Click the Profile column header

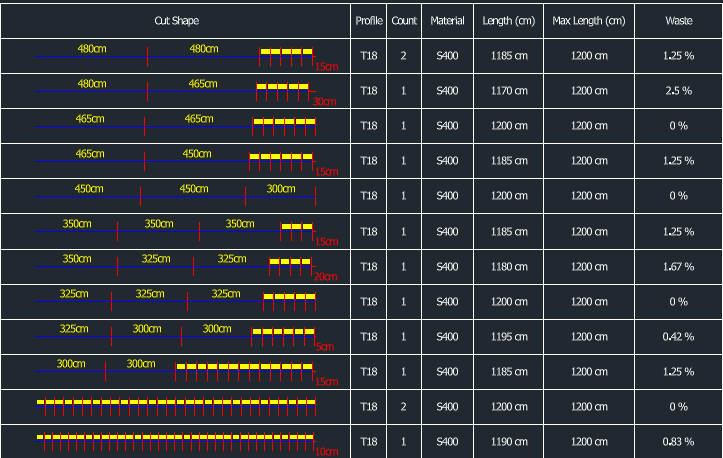click(368, 21)
